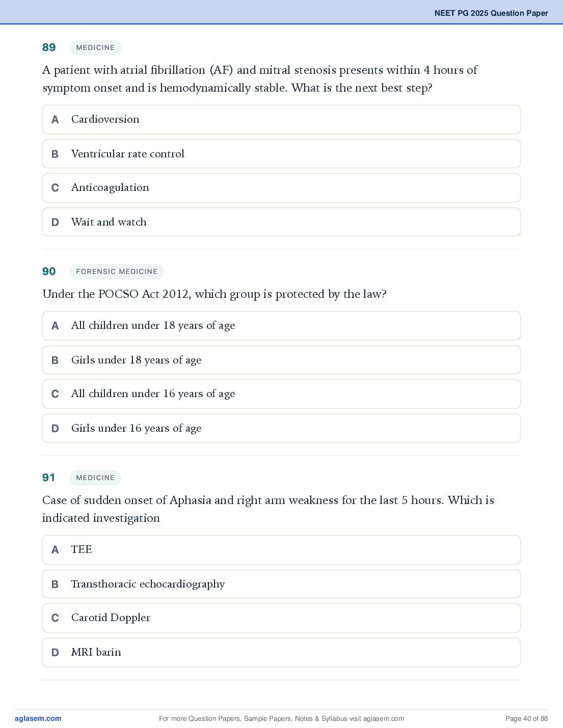Click Page 40 of 88 indicator
This screenshot has width=563, height=728.
pyautogui.click(x=526, y=718)
